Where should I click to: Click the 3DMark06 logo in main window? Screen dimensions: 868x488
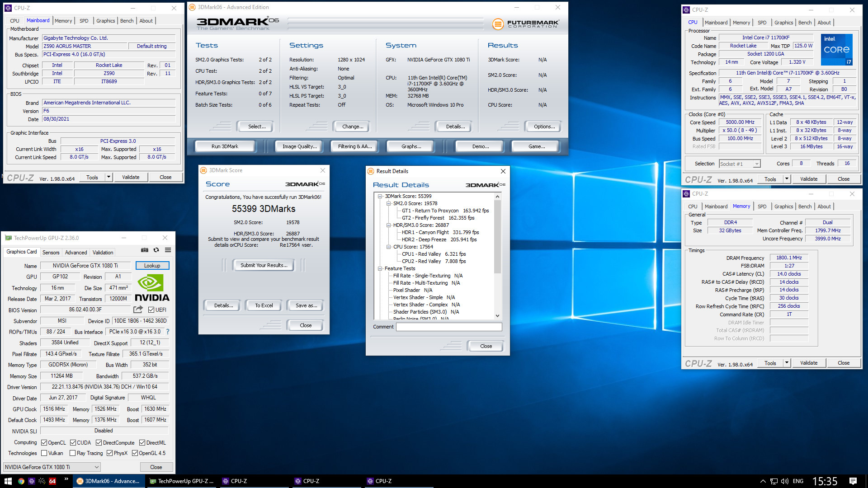pyautogui.click(x=238, y=23)
